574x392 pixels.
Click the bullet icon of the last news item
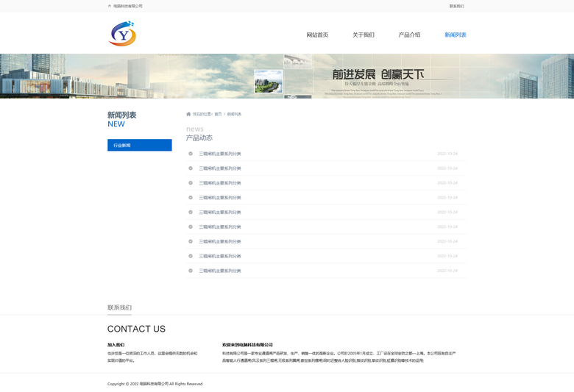coord(191,271)
